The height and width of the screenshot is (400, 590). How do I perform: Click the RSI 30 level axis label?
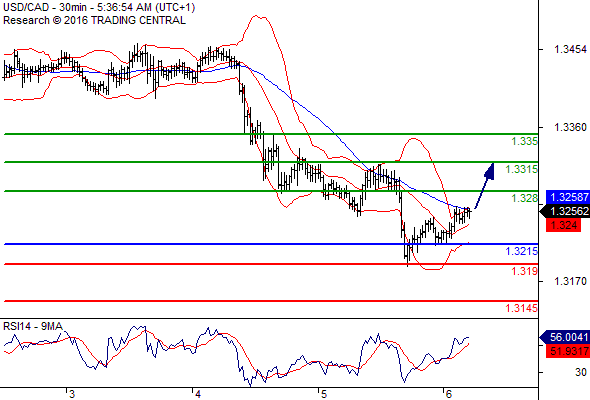coord(581,372)
